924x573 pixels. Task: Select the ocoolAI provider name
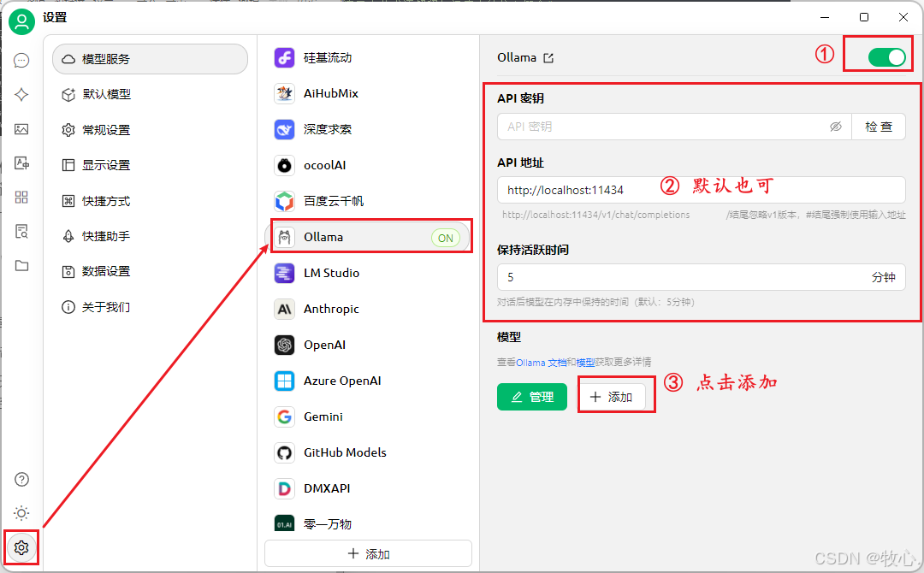(325, 165)
